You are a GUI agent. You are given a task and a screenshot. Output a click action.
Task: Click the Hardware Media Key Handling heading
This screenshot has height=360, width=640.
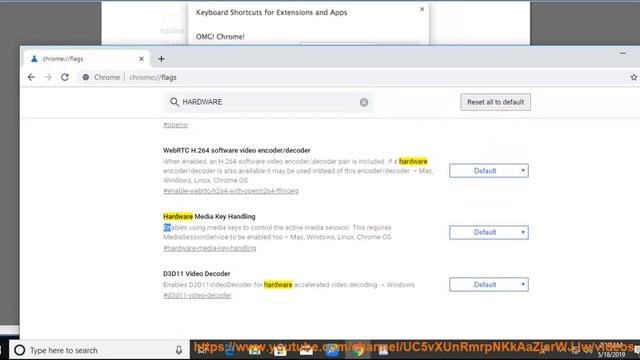tap(209, 216)
